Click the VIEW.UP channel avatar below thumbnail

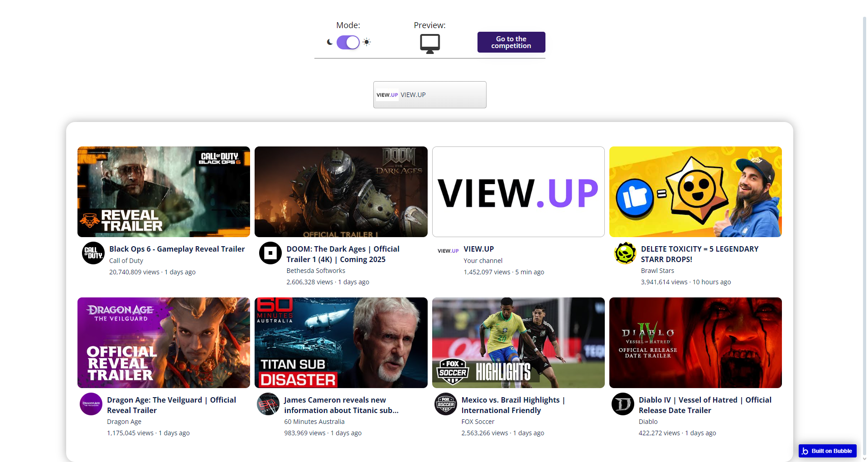(x=448, y=251)
